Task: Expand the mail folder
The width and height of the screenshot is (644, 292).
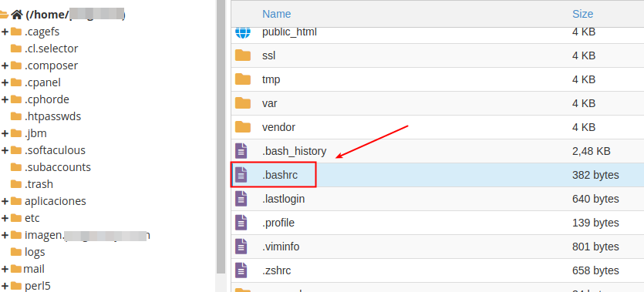Action: [x=5, y=269]
